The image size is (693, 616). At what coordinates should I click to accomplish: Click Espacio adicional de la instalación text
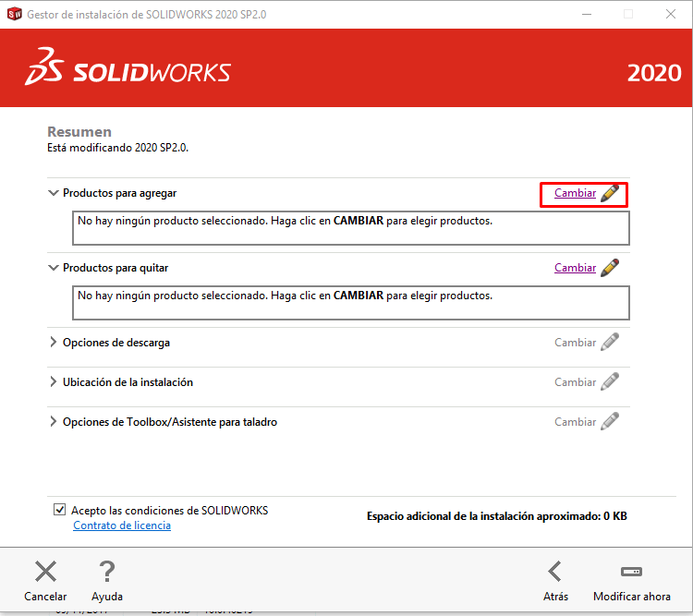497,516
